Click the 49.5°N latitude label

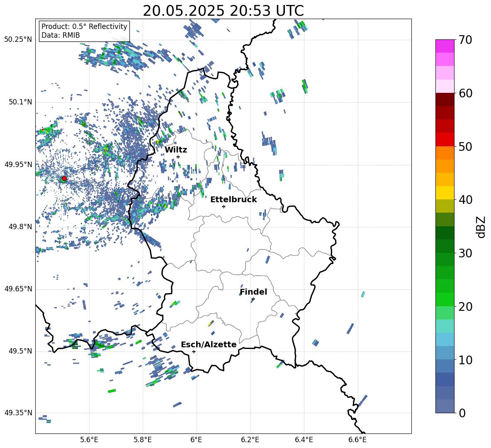tap(20, 351)
